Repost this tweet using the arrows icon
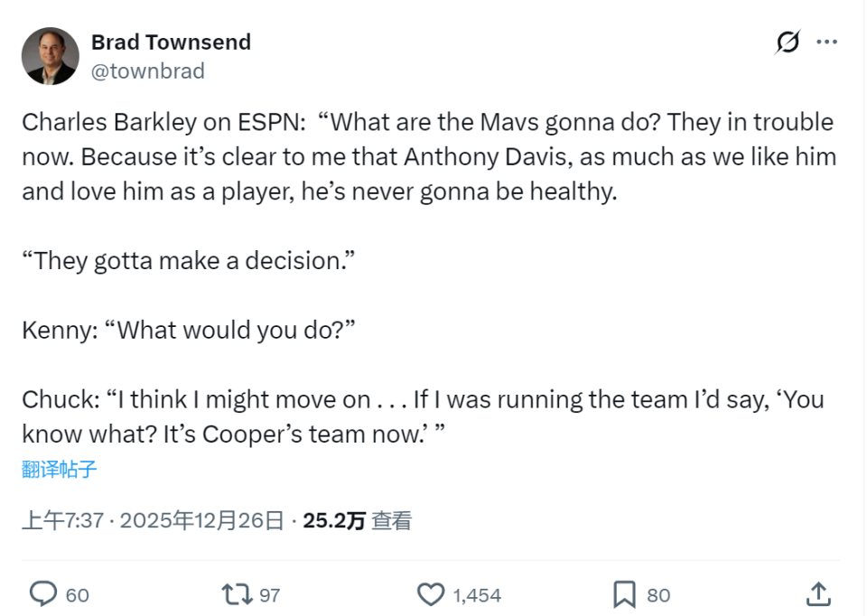Screen dimensions: 867x616 tap(237, 593)
